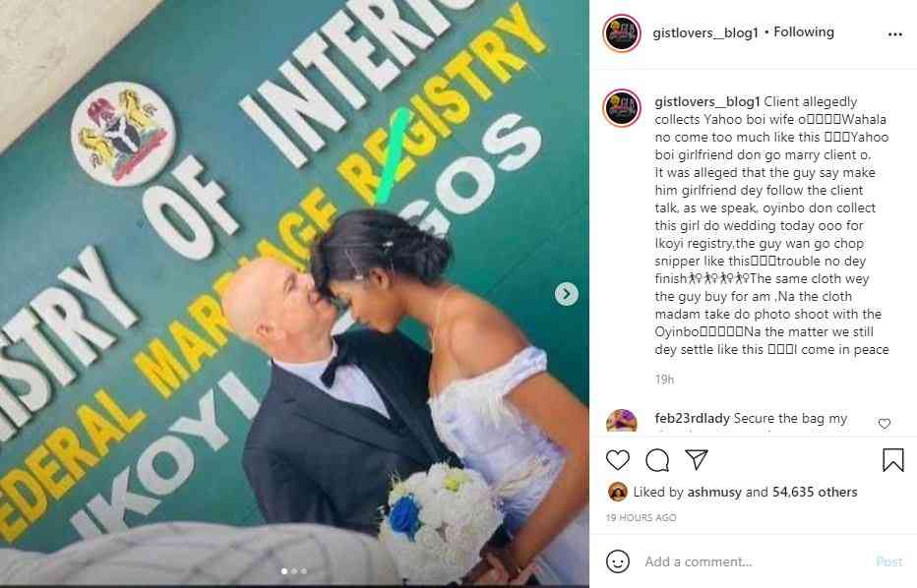Open gistlovers__blog1 avatar beside caption
The image size is (917, 588).
tap(622, 108)
